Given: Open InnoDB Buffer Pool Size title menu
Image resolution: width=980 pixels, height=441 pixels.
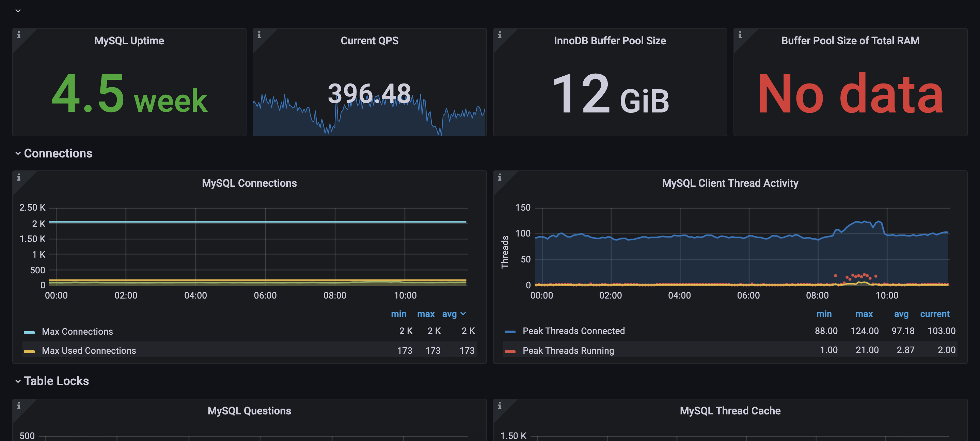Looking at the screenshot, I should pyautogui.click(x=610, y=41).
